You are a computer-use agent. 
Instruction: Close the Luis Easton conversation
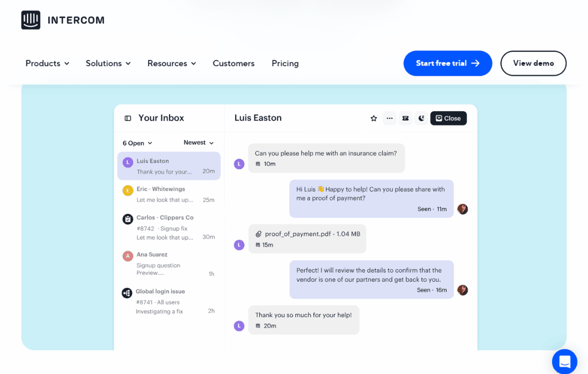coord(448,119)
